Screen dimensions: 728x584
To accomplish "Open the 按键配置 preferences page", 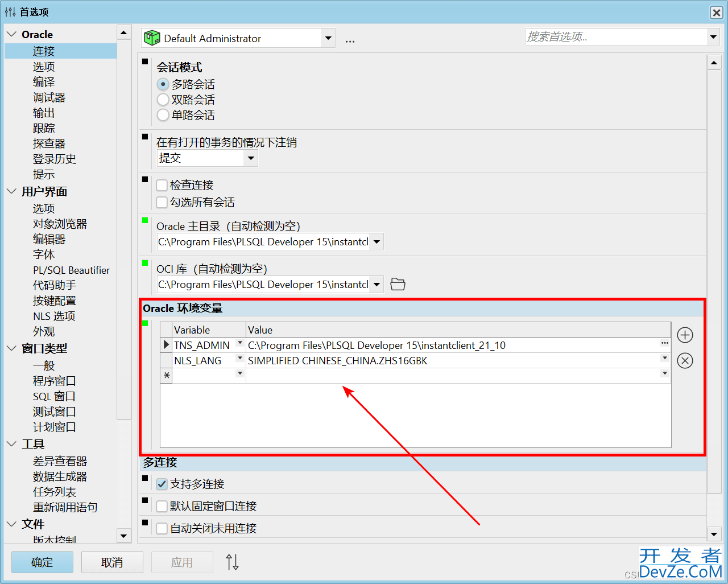I will tap(55, 301).
